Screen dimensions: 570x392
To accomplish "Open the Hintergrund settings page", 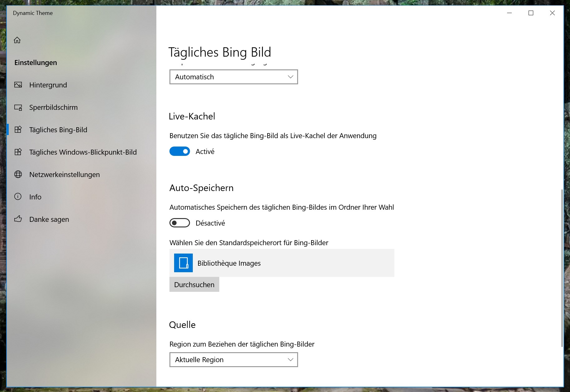I will pos(81,85).
